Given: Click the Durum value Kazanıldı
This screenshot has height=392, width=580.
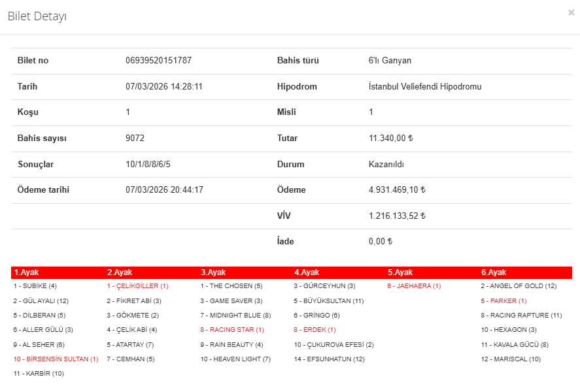Looking at the screenshot, I should coord(390,164).
